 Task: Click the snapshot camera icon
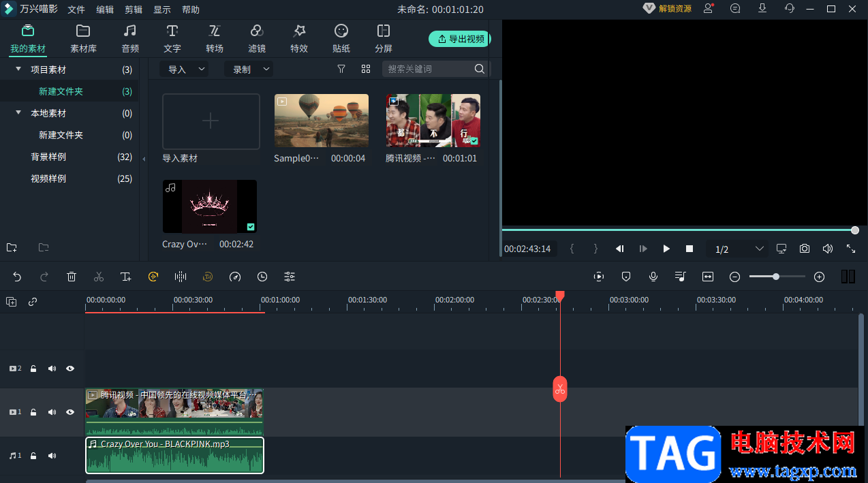tap(805, 249)
